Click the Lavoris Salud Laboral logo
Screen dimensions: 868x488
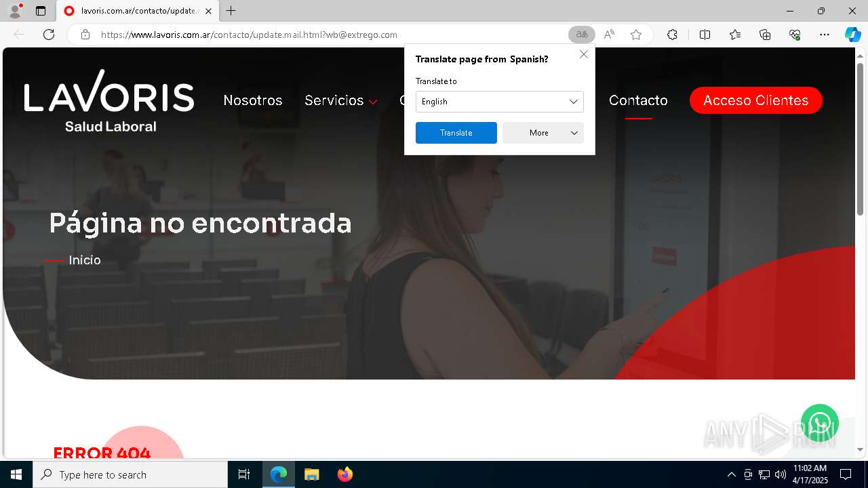coord(109,100)
